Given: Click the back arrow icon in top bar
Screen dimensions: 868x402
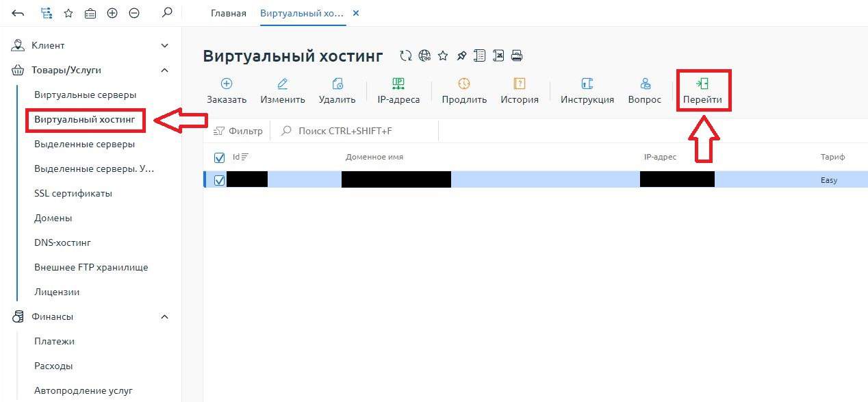Looking at the screenshot, I should [x=18, y=13].
